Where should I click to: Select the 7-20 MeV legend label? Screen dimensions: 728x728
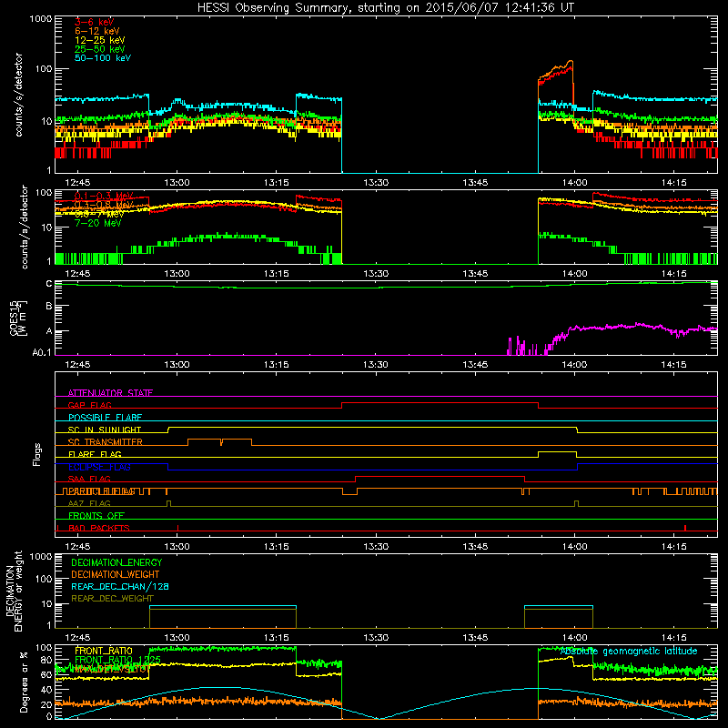(x=98, y=223)
